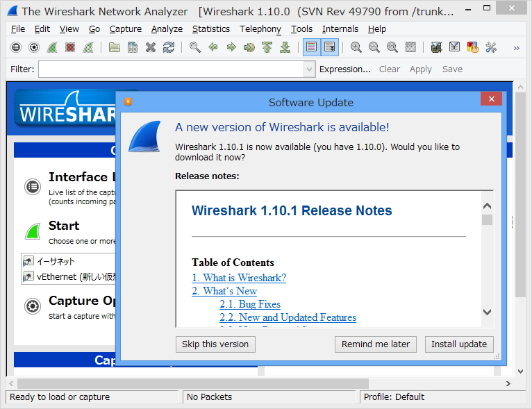Image resolution: width=532 pixels, height=409 pixels.
Task: Click the main window horizontal scrollbar thumb
Action: tap(193, 383)
